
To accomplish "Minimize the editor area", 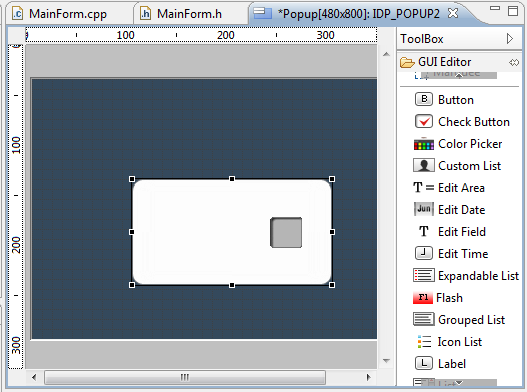I will [495, 8].
